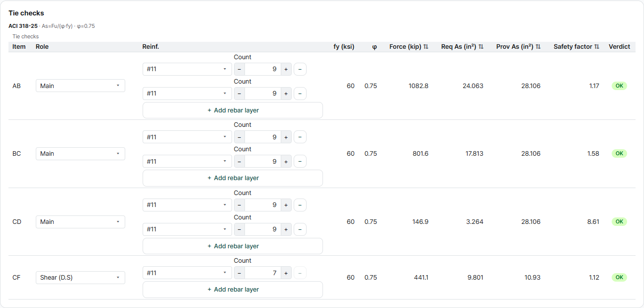Open the Role dropdown for tie BC
Viewport: 644px width, 308px height.
(x=80, y=154)
